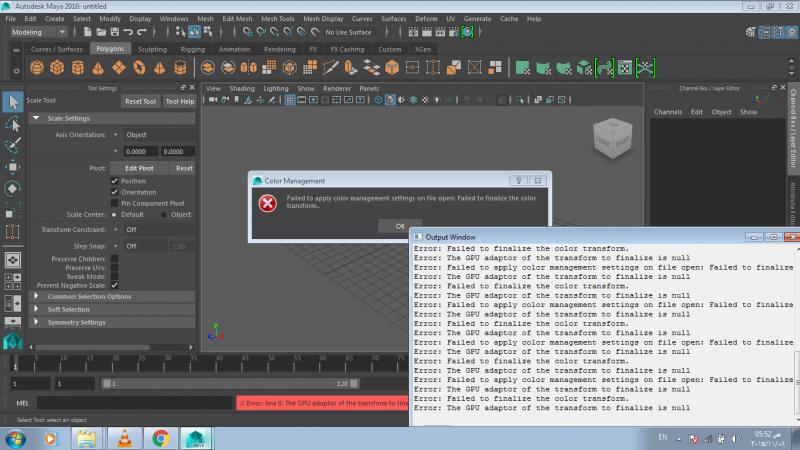
Task: Open the Deform menu
Action: 426,19
